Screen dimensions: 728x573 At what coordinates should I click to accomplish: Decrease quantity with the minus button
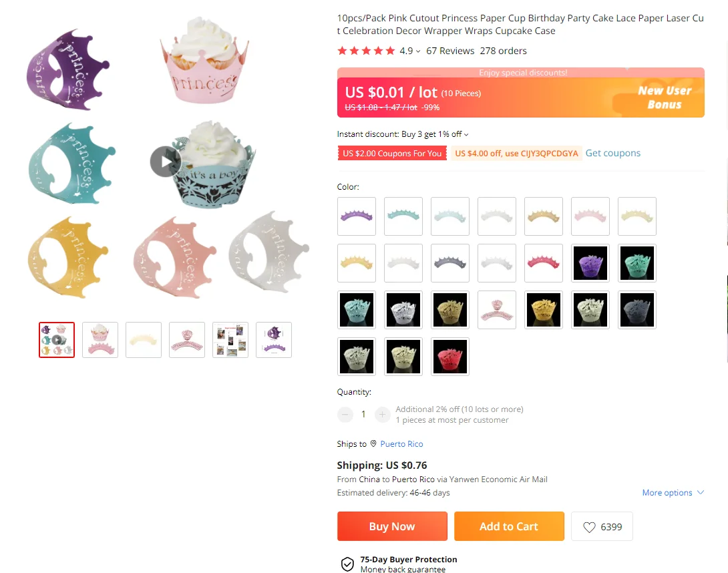(345, 414)
